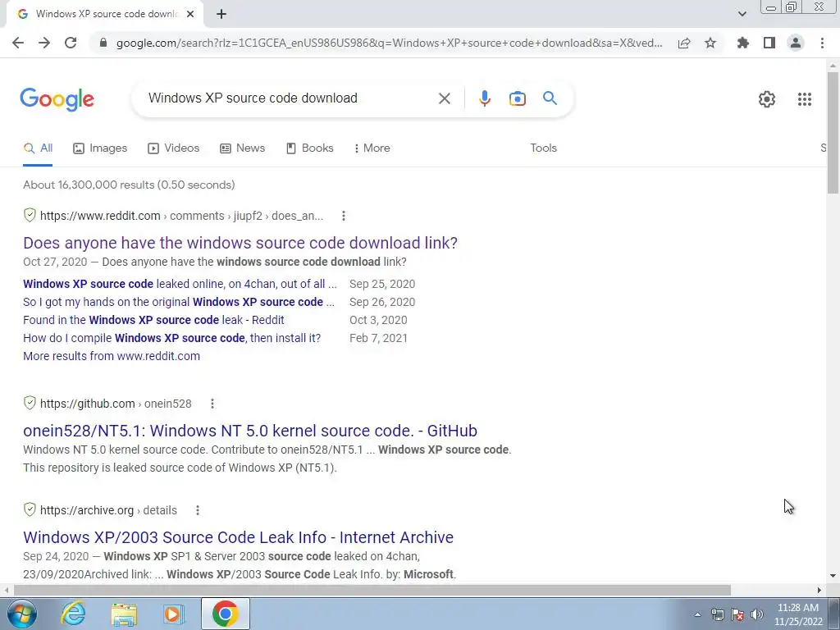Open Google quick settings gear
This screenshot has width=840, height=630.
point(767,99)
